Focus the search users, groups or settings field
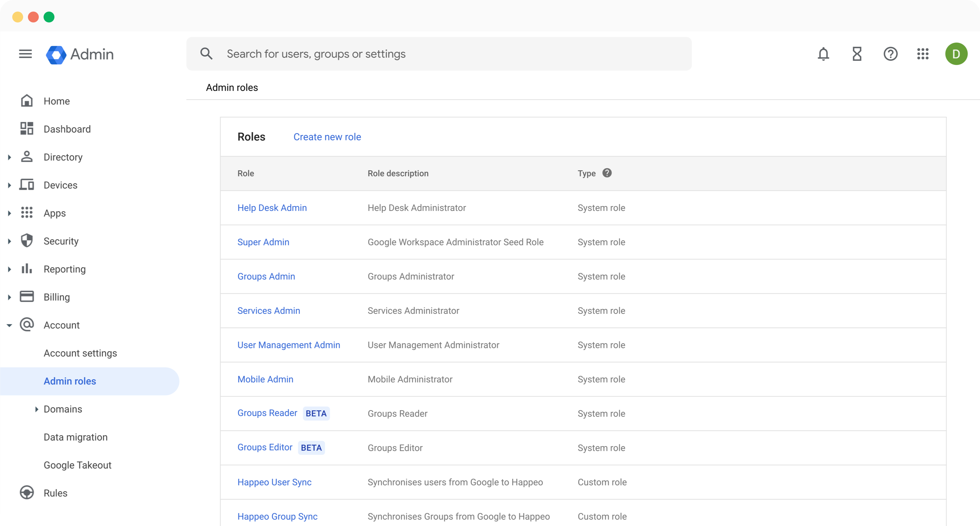Viewport: 980px width, 526px height. pyautogui.click(x=439, y=54)
